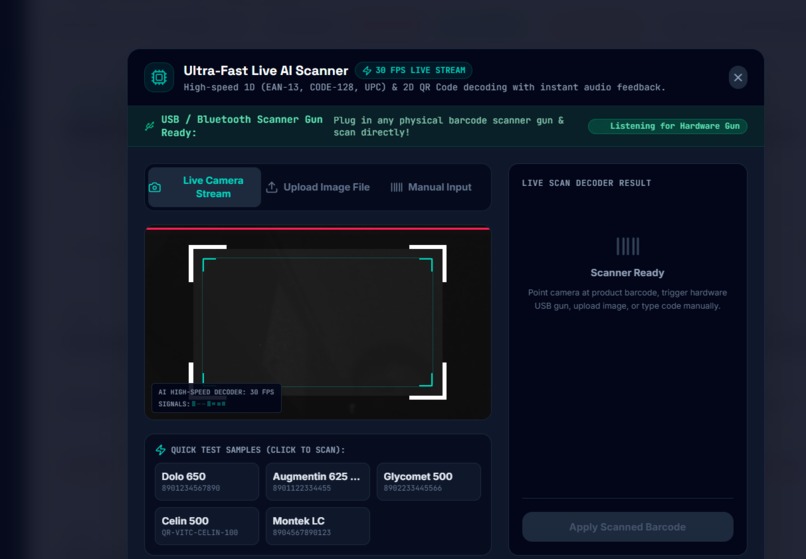Click the barcode icon beside Manual Input

pyautogui.click(x=396, y=187)
